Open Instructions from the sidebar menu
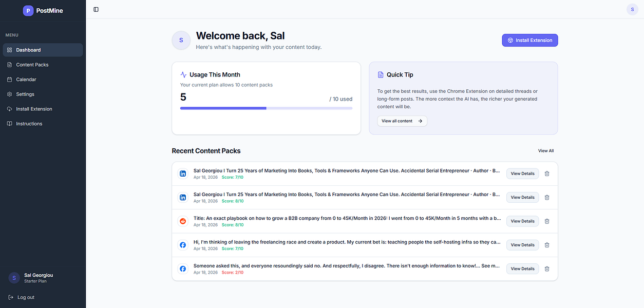Screen dimensions: 644x308 [43, 124]
